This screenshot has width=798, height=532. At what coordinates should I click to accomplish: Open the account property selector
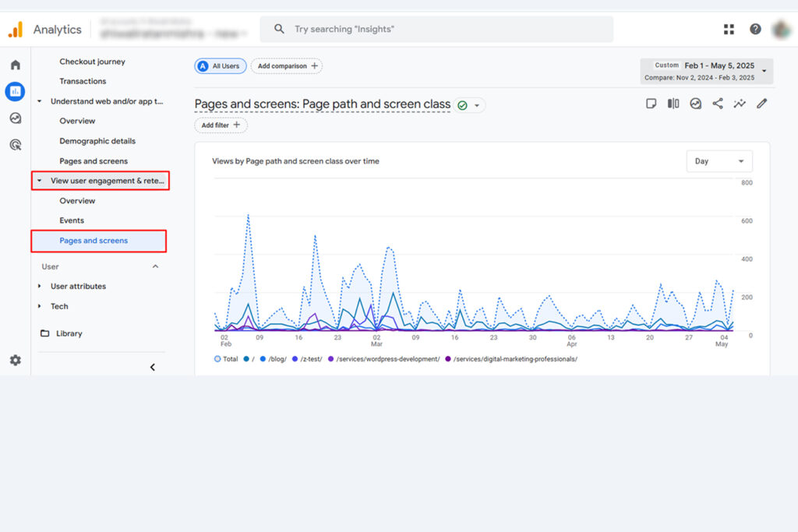tap(173, 29)
